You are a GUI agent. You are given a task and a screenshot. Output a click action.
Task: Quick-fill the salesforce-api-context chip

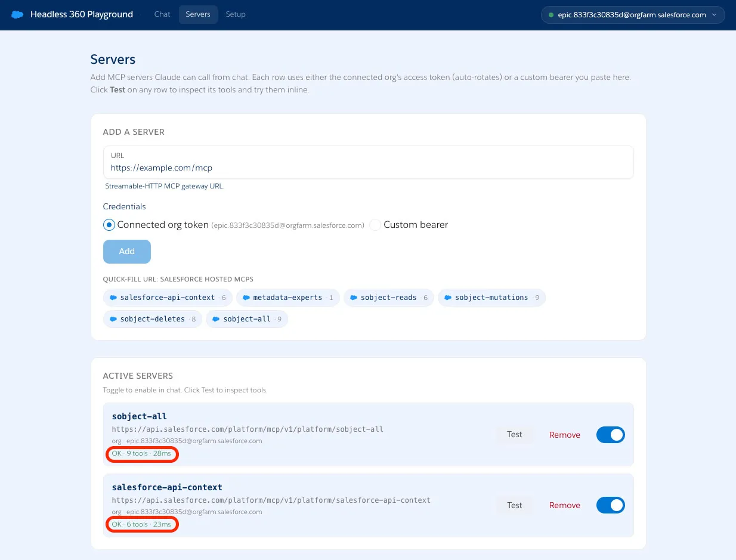coord(168,298)
